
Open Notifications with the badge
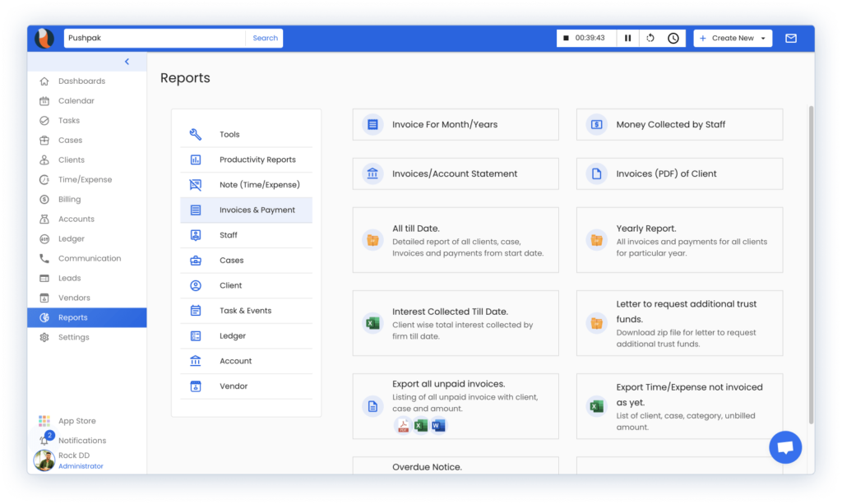[x=80, y=440]
